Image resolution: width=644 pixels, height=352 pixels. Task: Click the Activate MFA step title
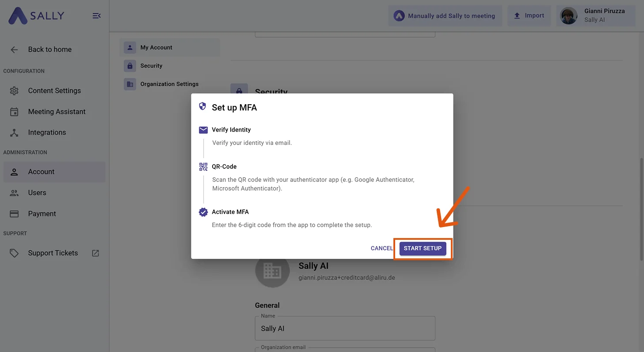tap(230, 212)
